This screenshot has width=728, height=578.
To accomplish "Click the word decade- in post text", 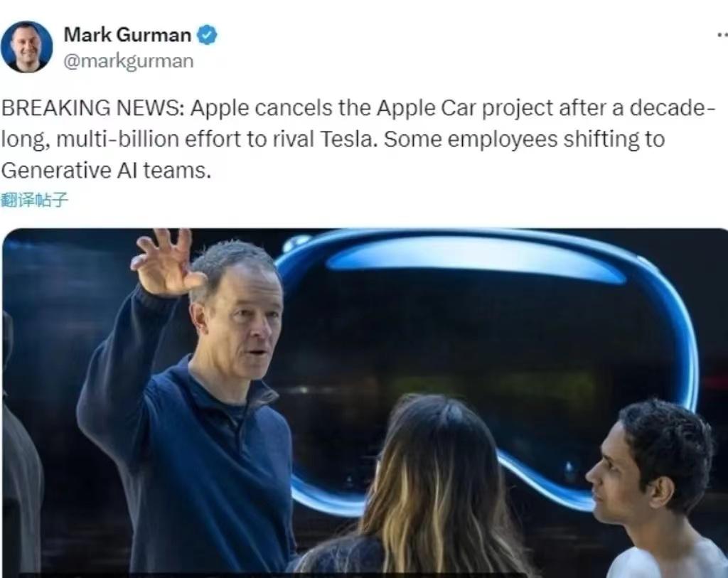I will tap(673, 108).
